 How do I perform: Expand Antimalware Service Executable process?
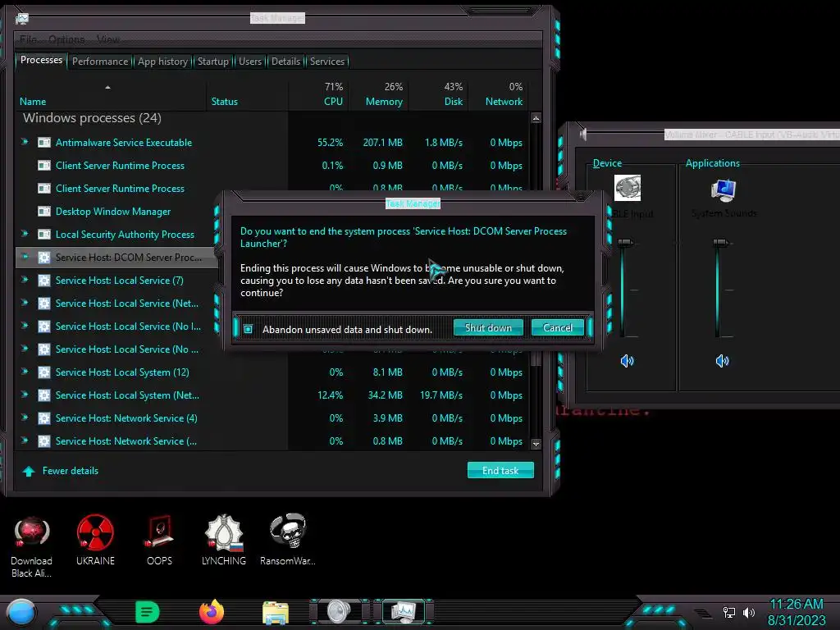[25, 142]
